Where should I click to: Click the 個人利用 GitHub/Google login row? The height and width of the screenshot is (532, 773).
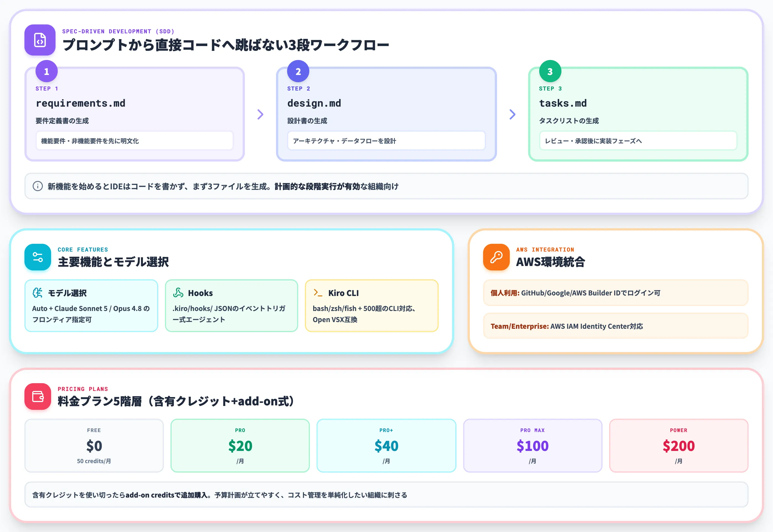[x=615, y=293]
